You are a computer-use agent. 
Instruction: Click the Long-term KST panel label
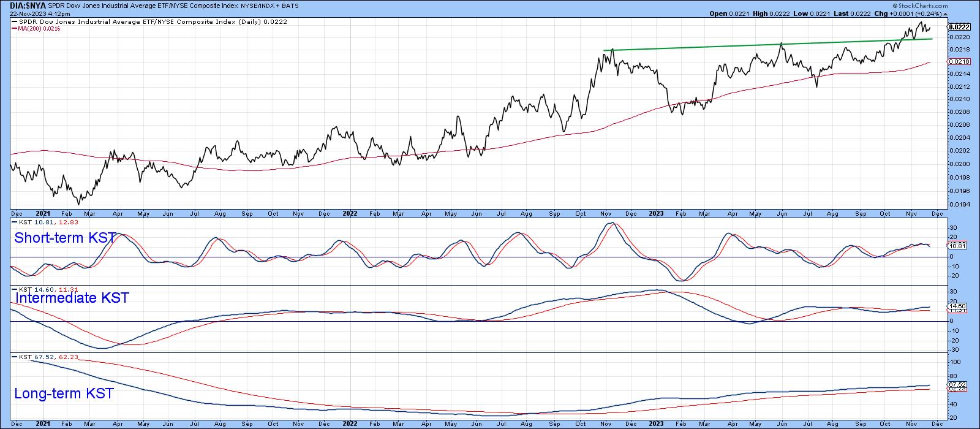click(64, 393)
